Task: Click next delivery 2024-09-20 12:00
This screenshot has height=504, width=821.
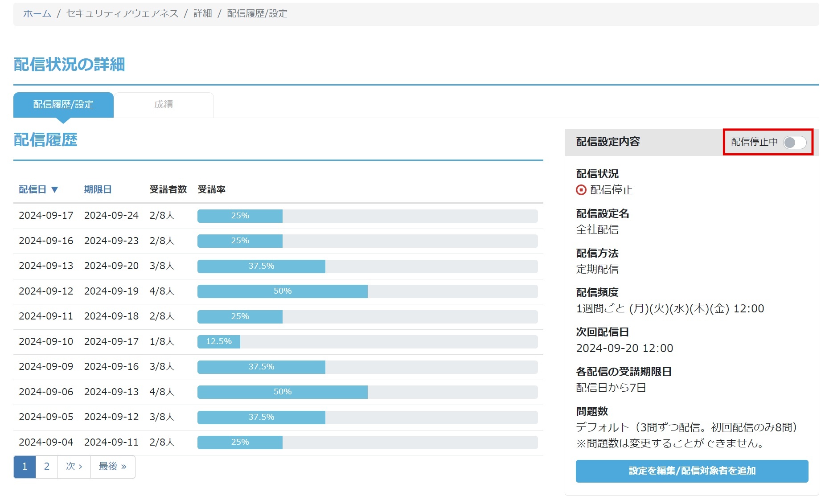Action: coord(624,348)
